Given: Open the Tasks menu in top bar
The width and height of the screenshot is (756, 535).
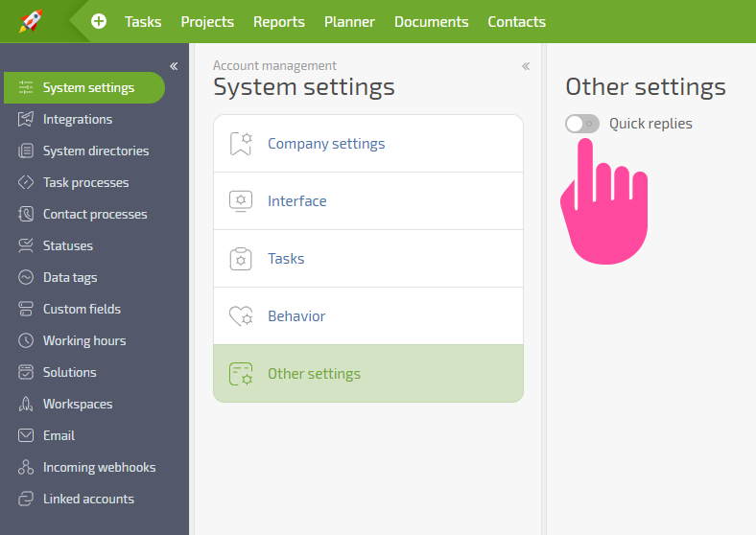Looking at the screenshot, I should 143,22.
